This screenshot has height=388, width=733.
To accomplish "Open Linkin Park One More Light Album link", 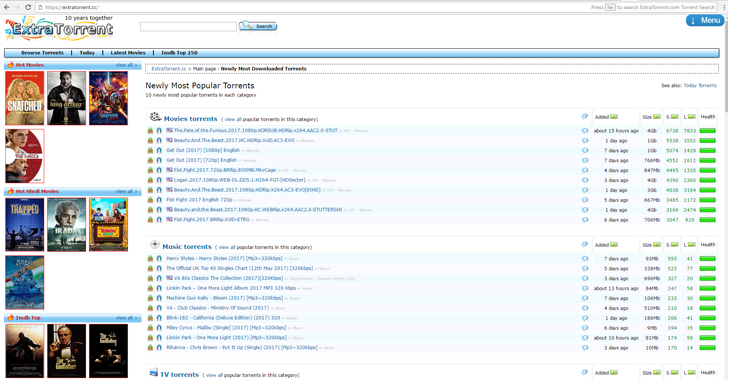I will coord(231,288).
